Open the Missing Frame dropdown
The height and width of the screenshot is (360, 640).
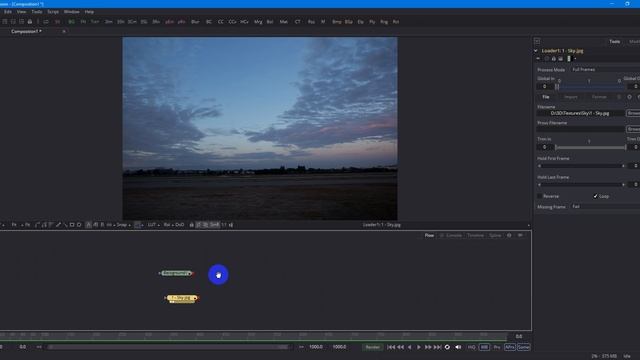[x=605, y=207]
